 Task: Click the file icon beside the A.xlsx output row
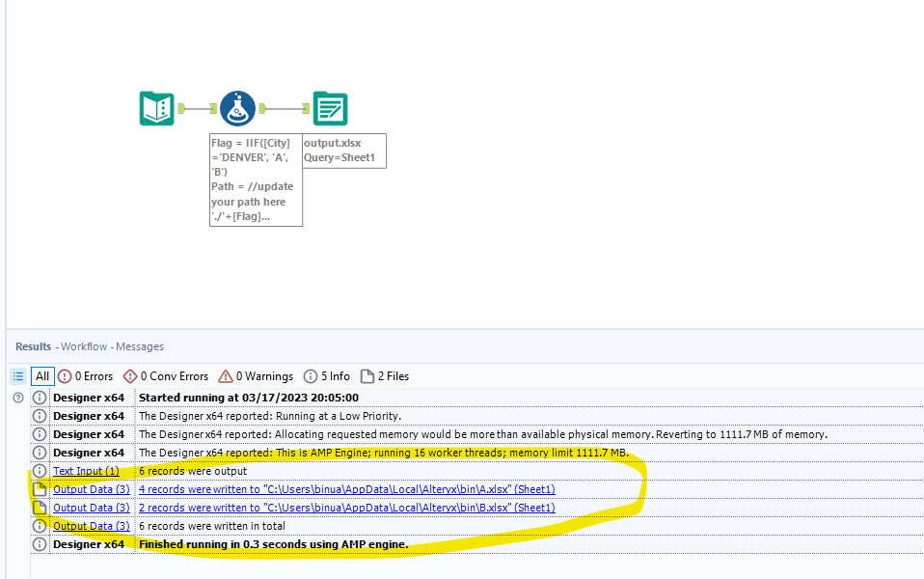pos(39,488)
